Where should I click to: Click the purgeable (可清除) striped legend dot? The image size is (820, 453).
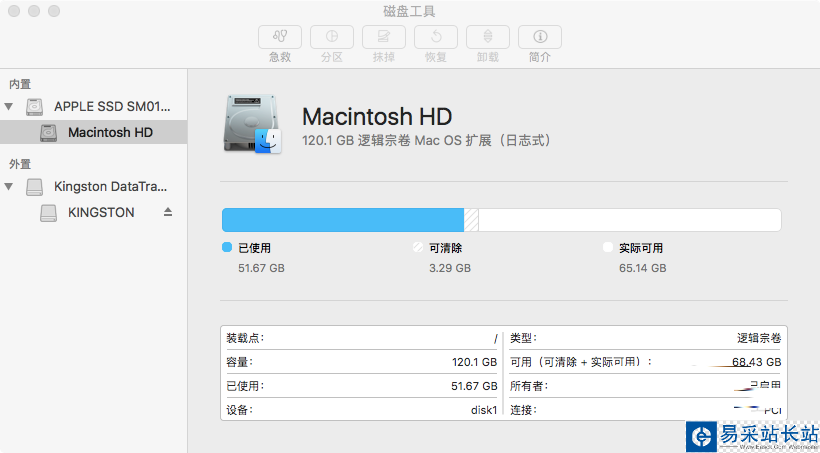(418, 247)
